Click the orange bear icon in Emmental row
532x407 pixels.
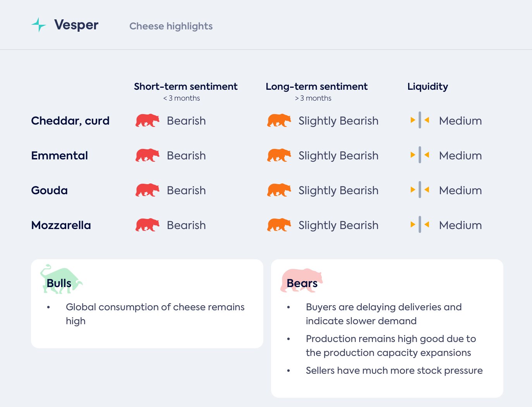[x=279, y=156]
